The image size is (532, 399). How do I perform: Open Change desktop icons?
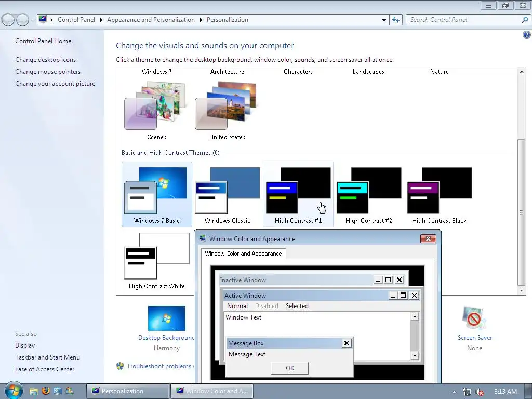(46, 59)
